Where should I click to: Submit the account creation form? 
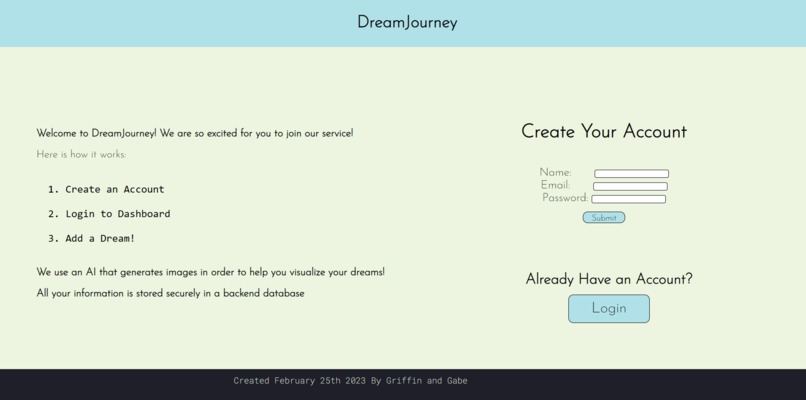(x=604, y=217)
